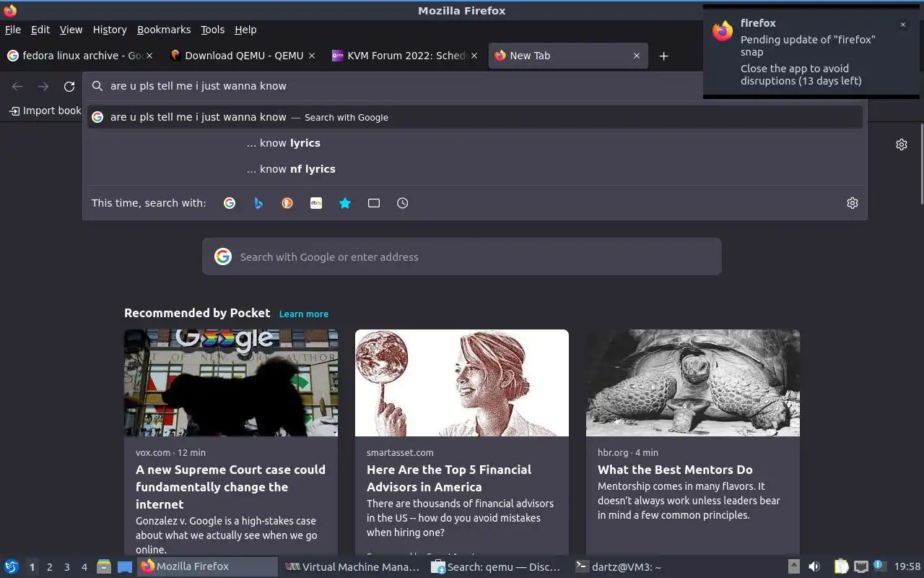The width and height of the screenshot is (924, 578).
Task: Click Import bookmarks toolbar button
Action: tap(45, 111)
